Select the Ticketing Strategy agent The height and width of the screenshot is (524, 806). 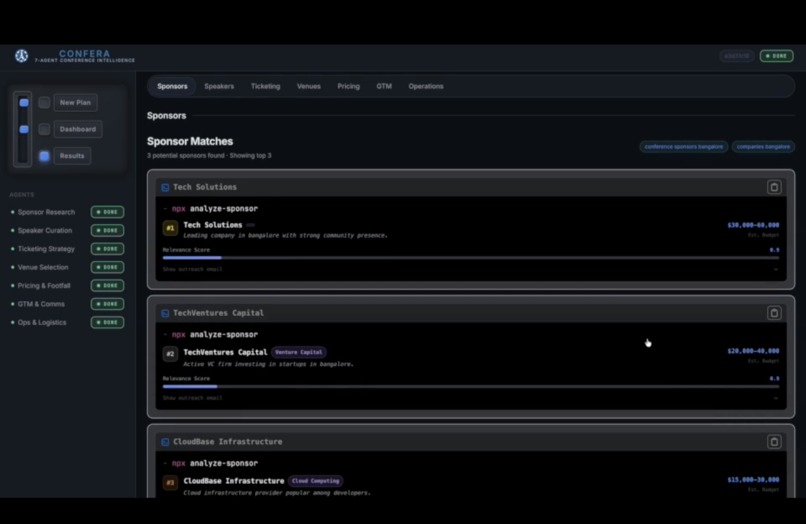(x=46, y=249)
